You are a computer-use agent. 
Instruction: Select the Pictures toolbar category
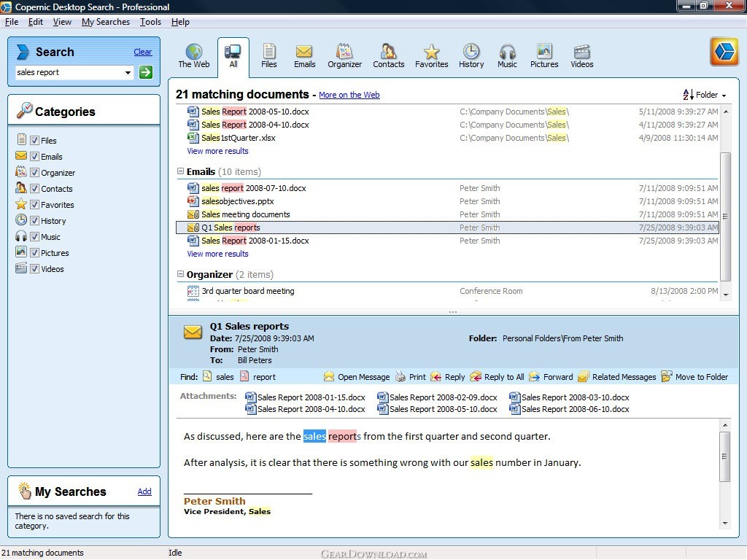[x=544, y=56]
